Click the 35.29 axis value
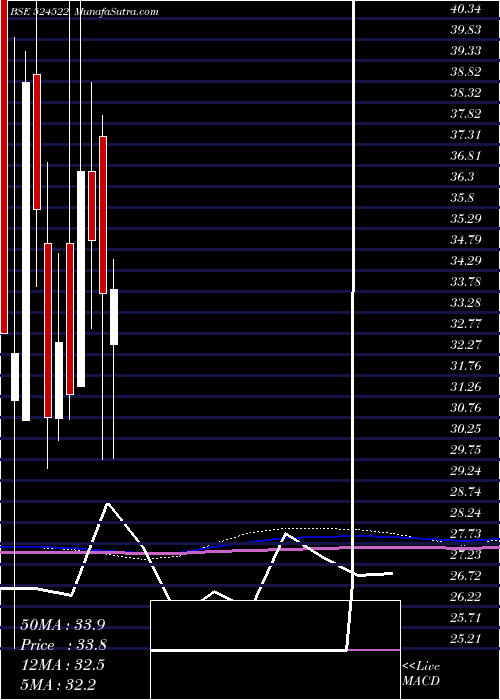Viewport: 500px width, 700px height. coord(466,219)
